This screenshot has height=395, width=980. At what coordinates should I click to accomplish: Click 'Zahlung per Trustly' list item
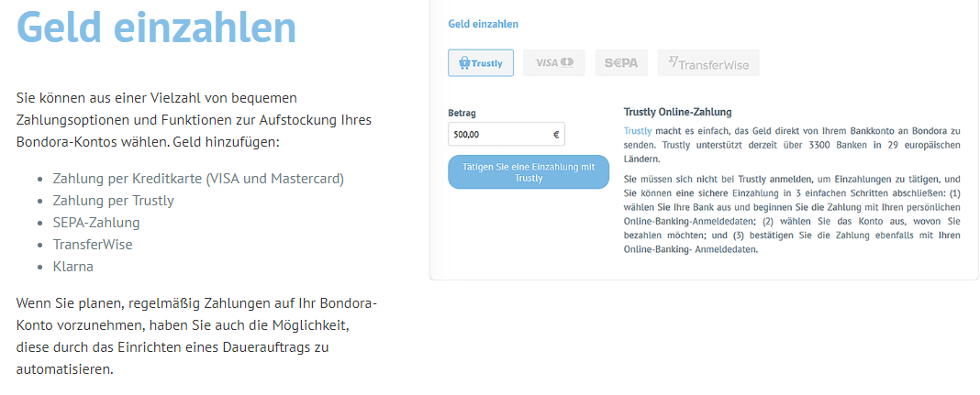(113, 201)
